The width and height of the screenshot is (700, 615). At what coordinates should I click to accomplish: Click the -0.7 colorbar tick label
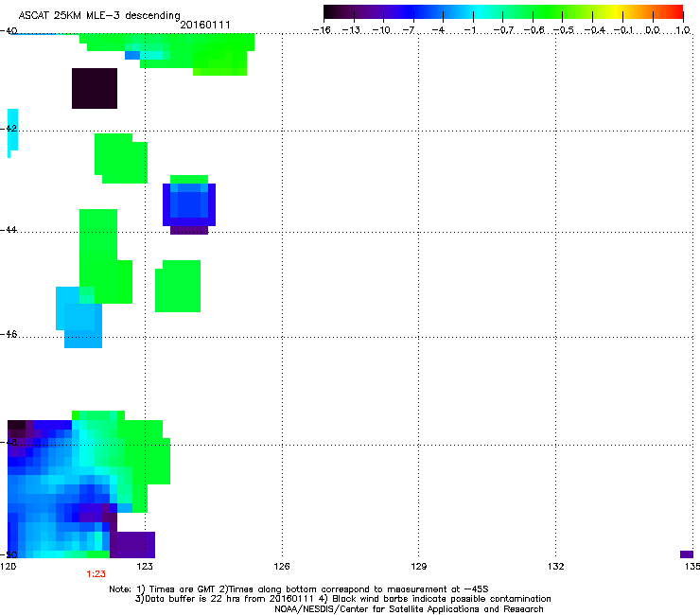[503, 30]
